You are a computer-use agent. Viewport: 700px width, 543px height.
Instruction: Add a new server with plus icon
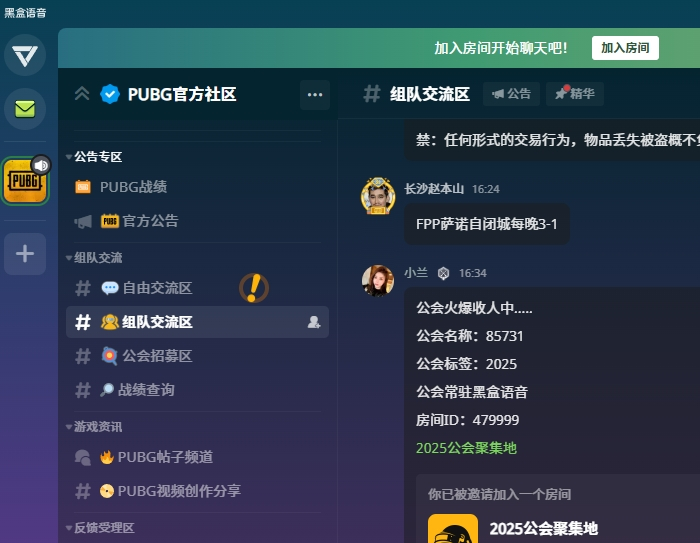click(x=25, y=254)
